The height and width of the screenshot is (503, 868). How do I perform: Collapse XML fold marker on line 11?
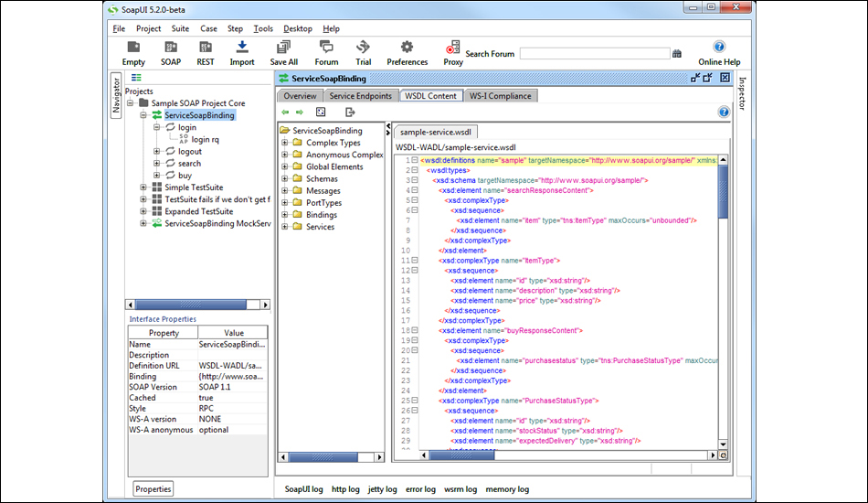[x=415, y=261]
